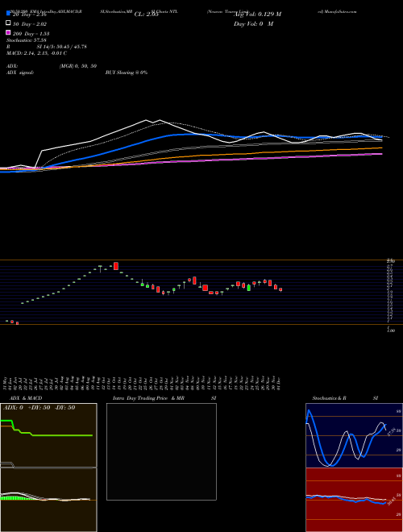The height and width of the screenshot is (532, 403).
Task: Click the '(MGR) 0, 50, 50' ADX values
Action: (x=78, y=66)
